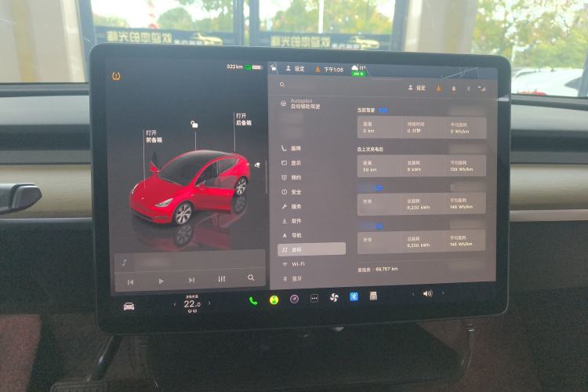588x392 pixels.
Task: Reset current drive via blue link
Action: pyautogui.click(x=383, y=110)
